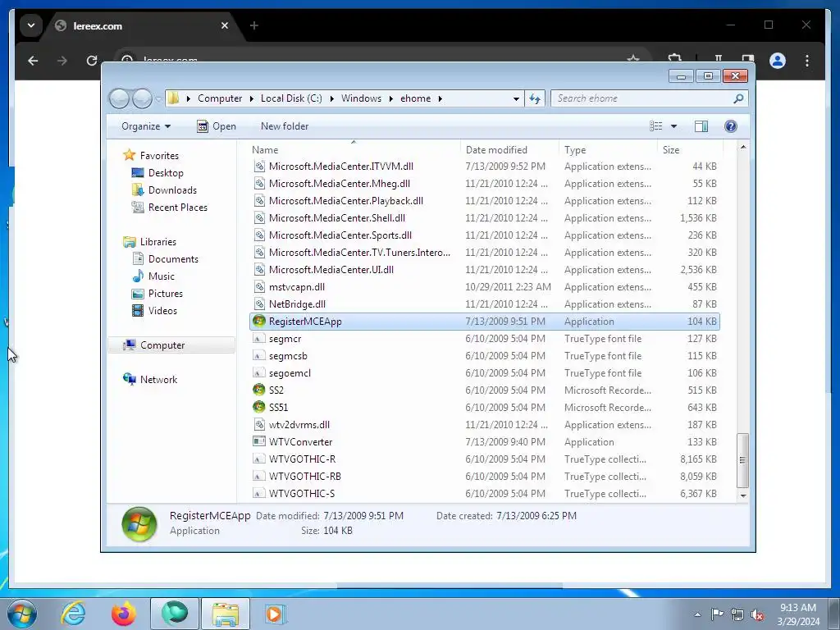Open browser three-dot menu

[x=807, y=61]
